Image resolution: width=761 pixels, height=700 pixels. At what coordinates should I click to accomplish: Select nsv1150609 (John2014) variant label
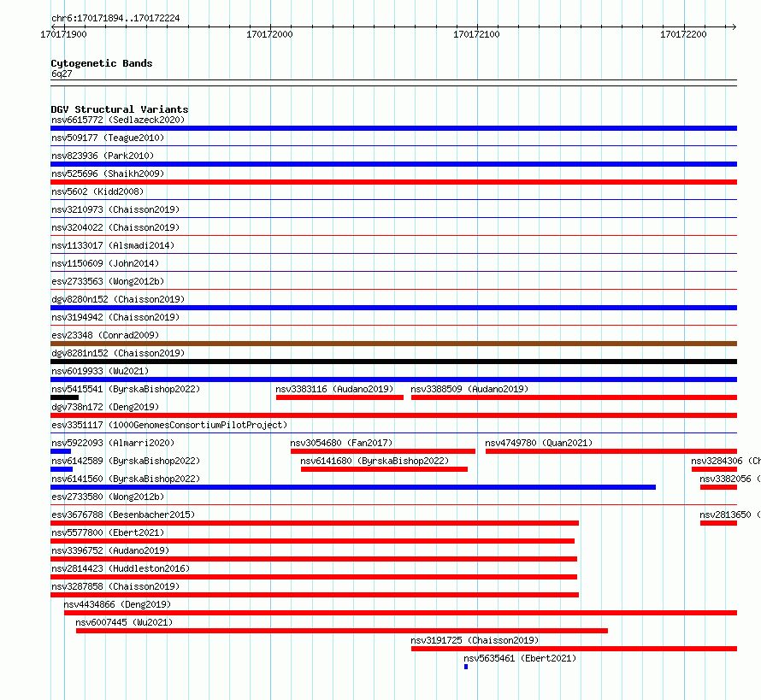(x=105, y=263)
